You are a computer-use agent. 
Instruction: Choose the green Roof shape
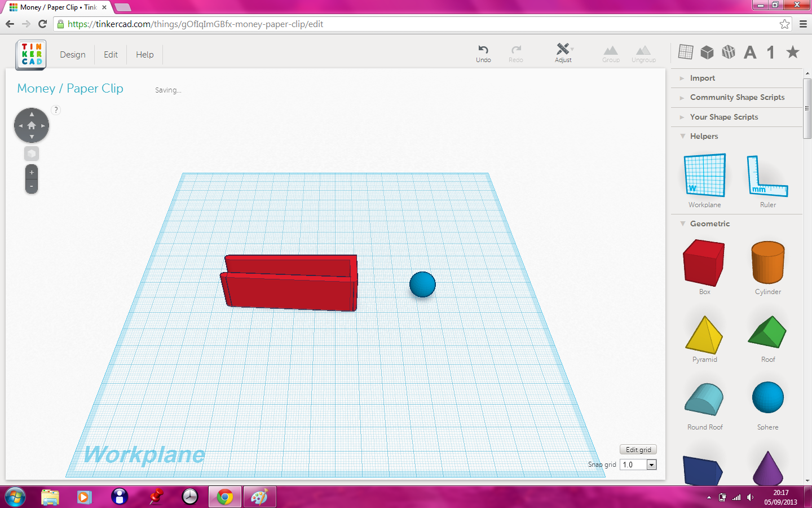coord(767,332)
